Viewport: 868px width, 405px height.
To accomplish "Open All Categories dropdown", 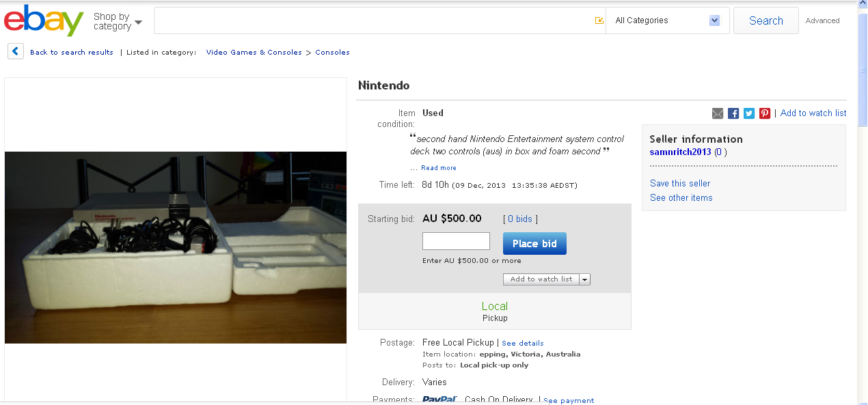I will [667, 20].
